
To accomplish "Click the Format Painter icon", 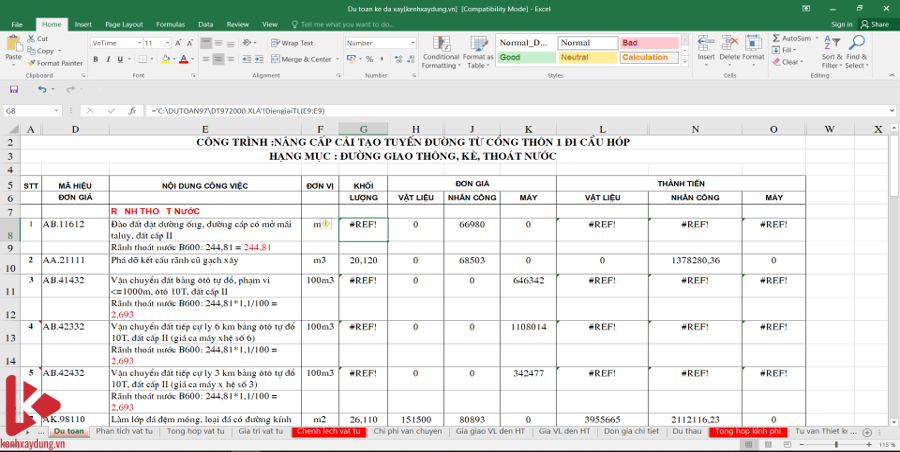I will (x=34, y=62).
